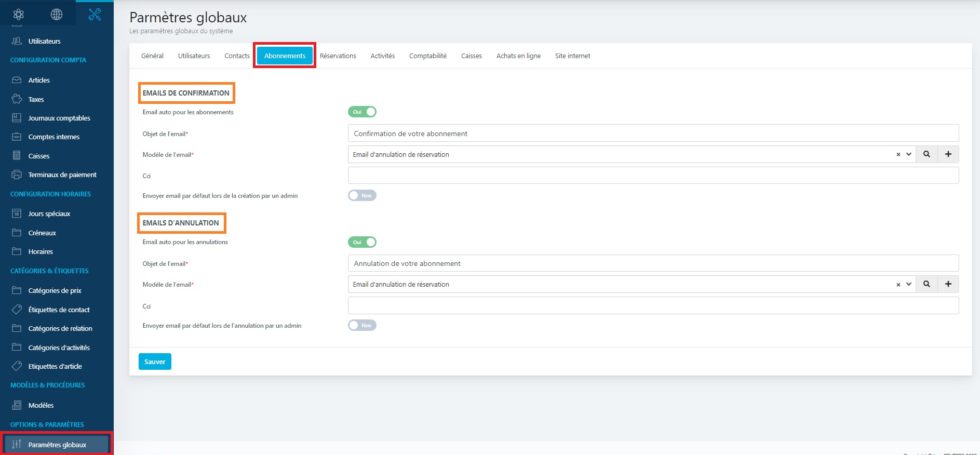Open Terminaux de paiement in the sidebar

click(x=62, y=175)
